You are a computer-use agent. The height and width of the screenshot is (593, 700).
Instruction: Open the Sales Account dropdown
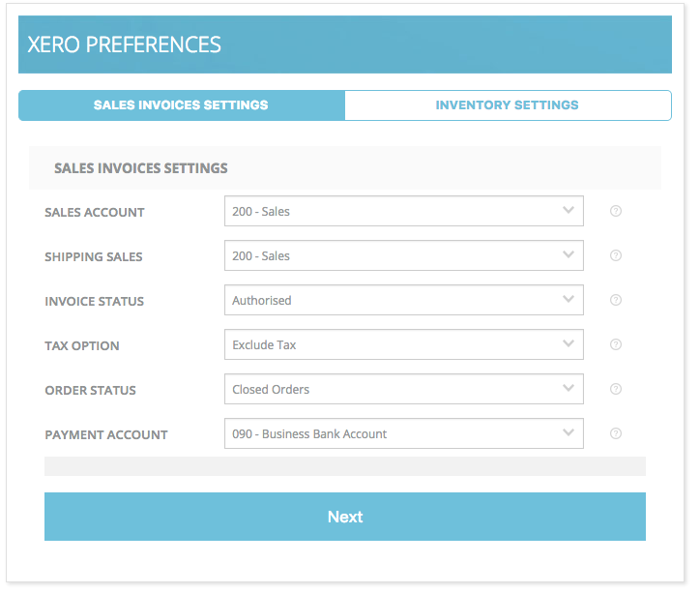click(x=403, y=211)
